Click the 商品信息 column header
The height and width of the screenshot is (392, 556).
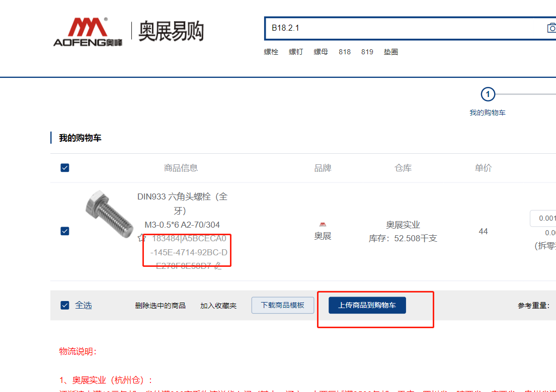[x=181, y=168]
